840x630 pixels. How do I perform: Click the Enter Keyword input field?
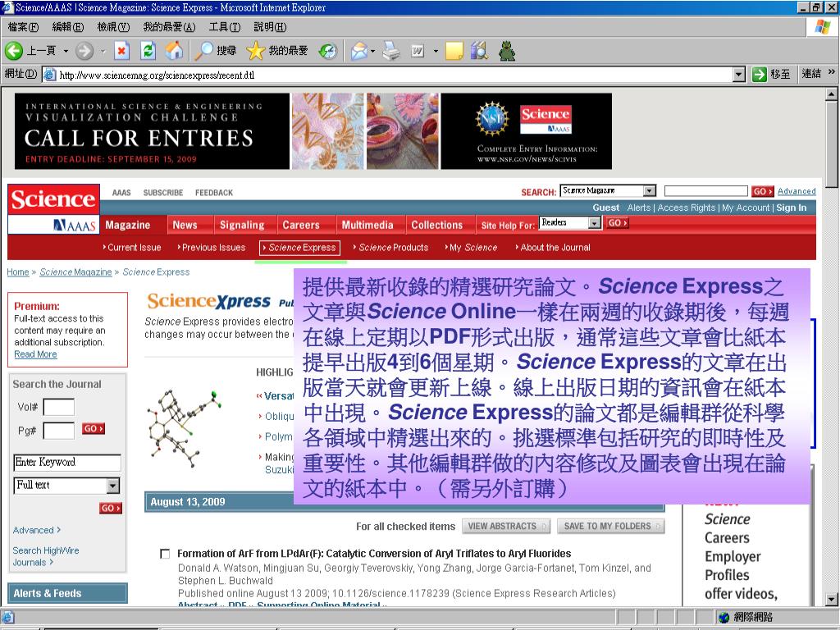pyautogui.click(x=67, y=463)
